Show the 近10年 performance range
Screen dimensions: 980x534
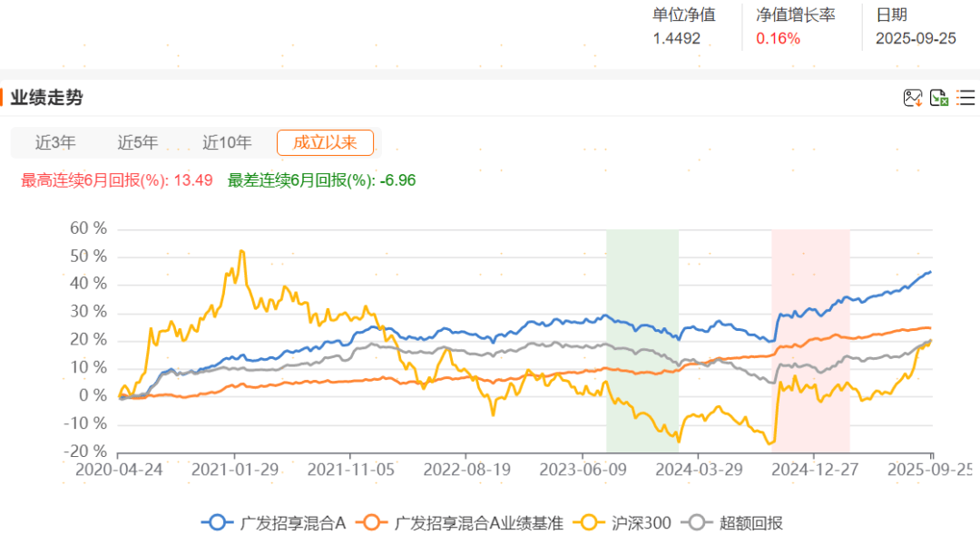point(227,142)
